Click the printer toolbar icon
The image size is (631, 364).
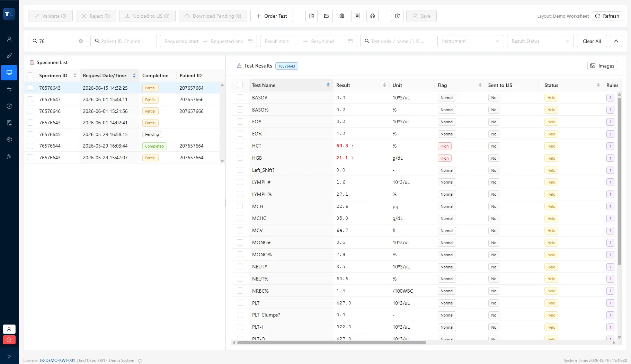coord(372,16)
